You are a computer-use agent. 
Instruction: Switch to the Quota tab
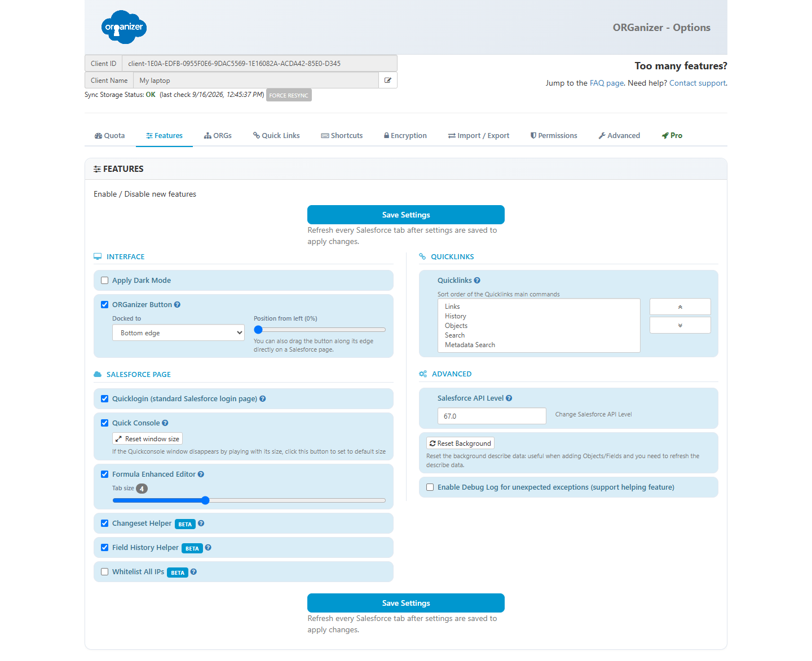point(110,136)
